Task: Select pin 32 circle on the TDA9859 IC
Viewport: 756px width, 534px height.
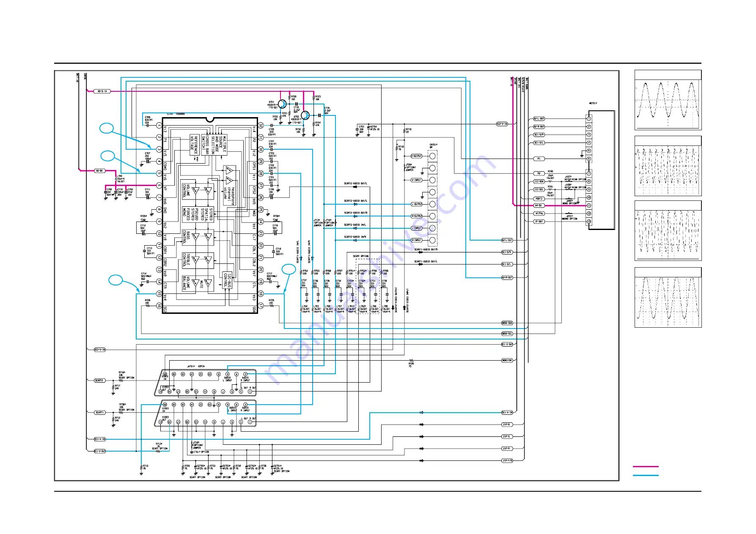Action: pyautogui.click(x=261, y=126)
